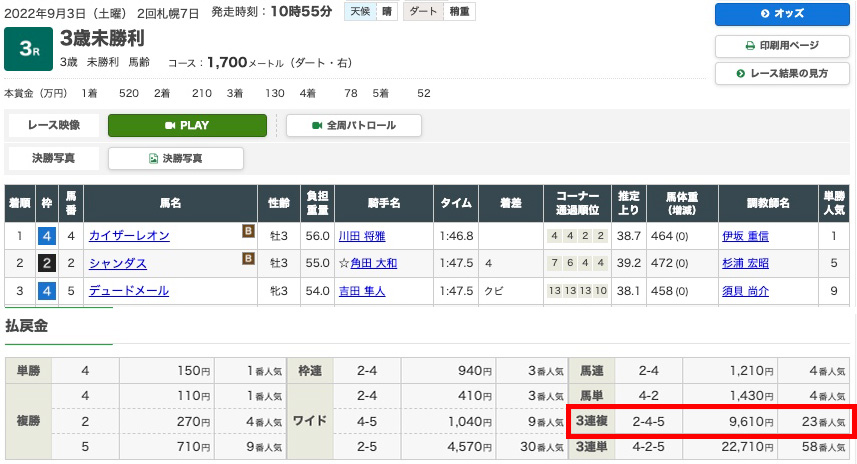The height and width of the screenshot is (464, 857).
Task: Click the 馬体重(増減) column header
Action: [x=682, y=203]
